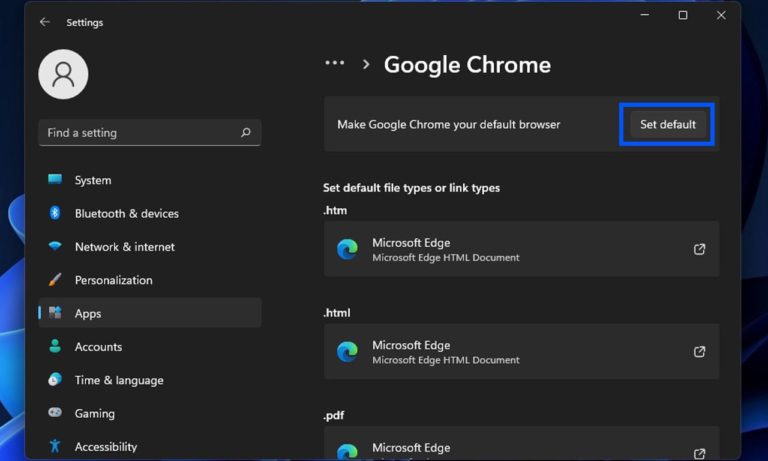Viewport: 768px width, 461px height.
Task: Click the external link icon in .html row
Action: 699,351
